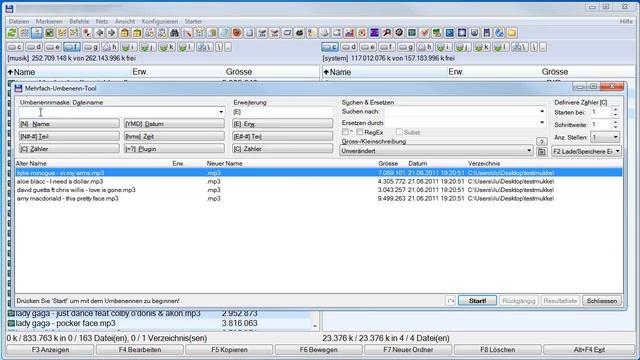Click the reload icon left of Start!
Image resolution: width=640 pixels, height=360 pixels.
click(450, 301)
